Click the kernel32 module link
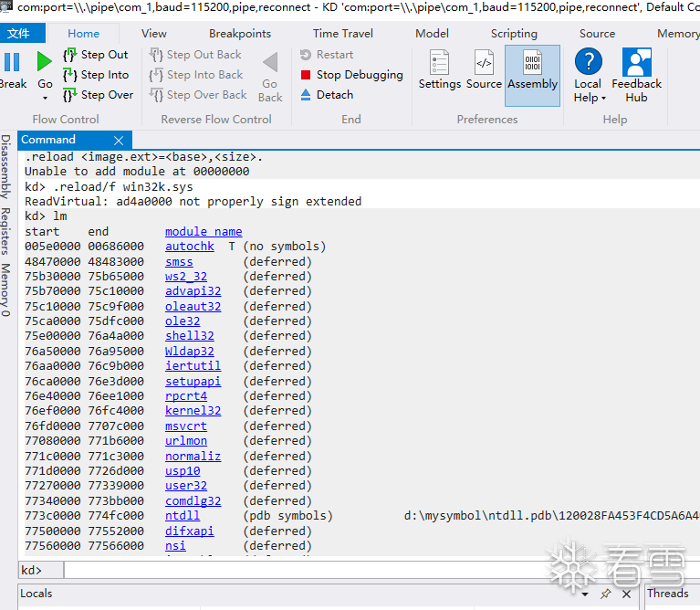Screen dimensions: 700x610 193,411
